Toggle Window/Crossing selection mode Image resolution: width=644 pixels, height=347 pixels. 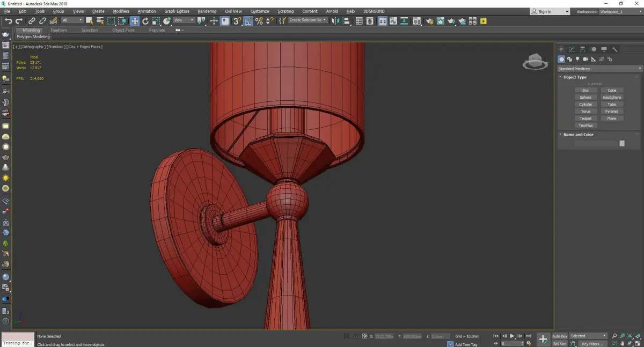coord(122,21)
